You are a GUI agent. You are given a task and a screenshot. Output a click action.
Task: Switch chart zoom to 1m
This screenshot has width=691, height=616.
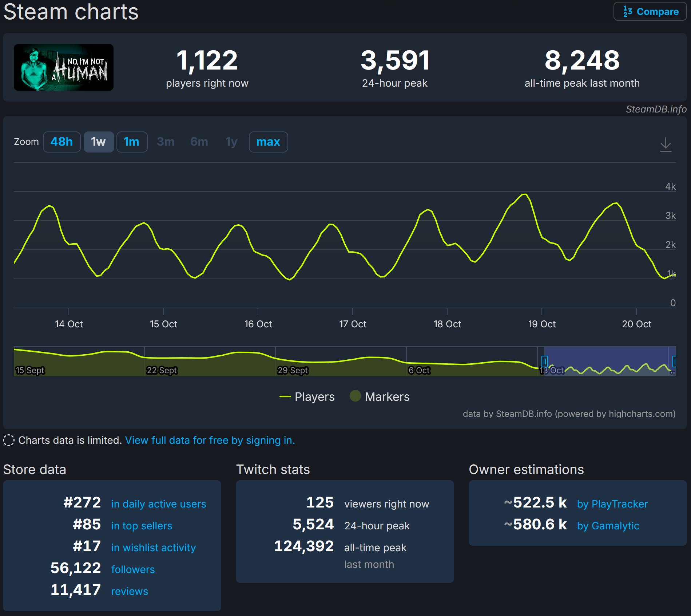[132, 142]
